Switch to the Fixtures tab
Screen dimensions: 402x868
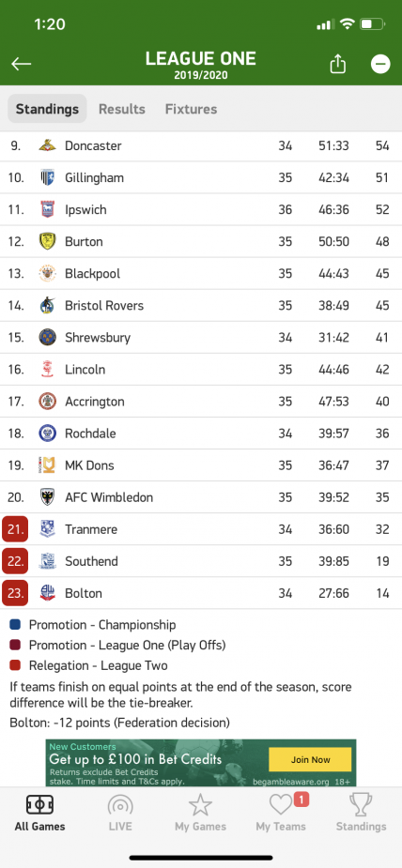(x=191, y=109)
